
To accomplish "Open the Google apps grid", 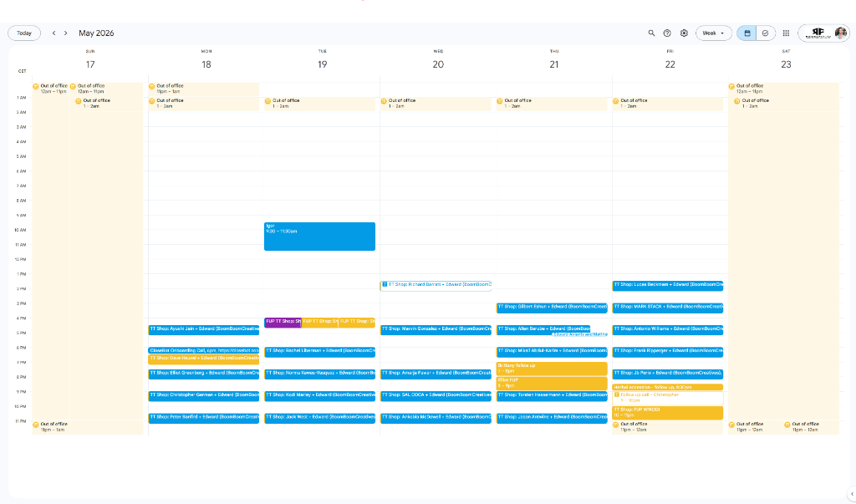I will [x=786, y=33].
